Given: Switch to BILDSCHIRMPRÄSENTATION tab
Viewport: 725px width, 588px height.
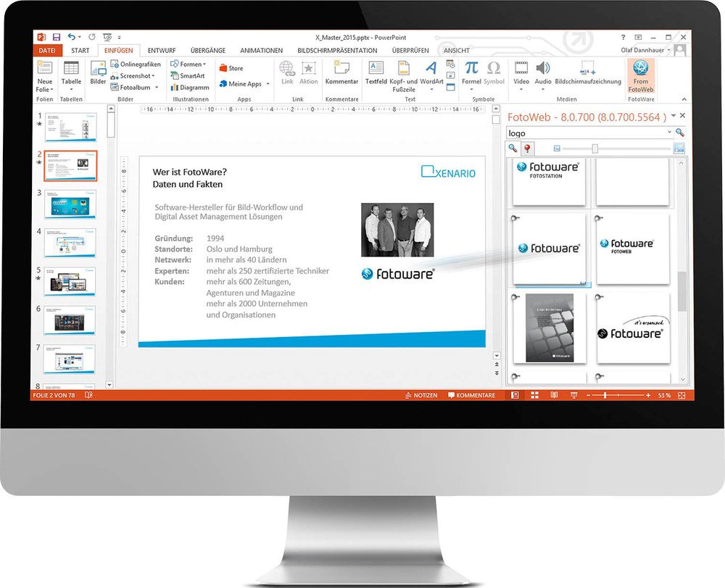Looking at the screenshot, I should pos(337,50).
